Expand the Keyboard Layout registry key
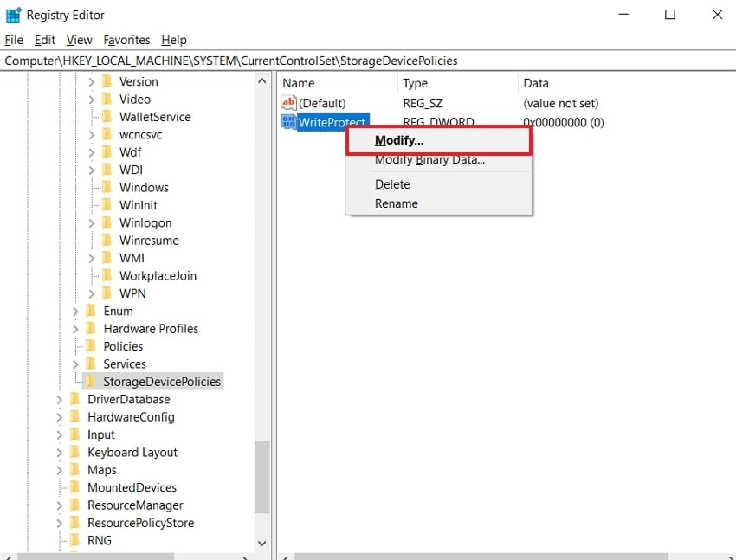This screenshot has width=736, height=560. (x=58, y=452)
